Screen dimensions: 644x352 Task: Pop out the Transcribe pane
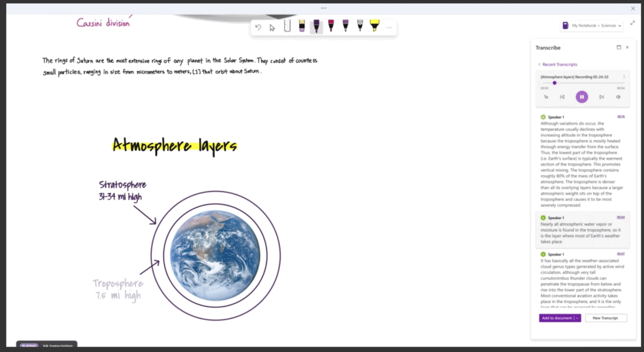(x=619, y=47)
